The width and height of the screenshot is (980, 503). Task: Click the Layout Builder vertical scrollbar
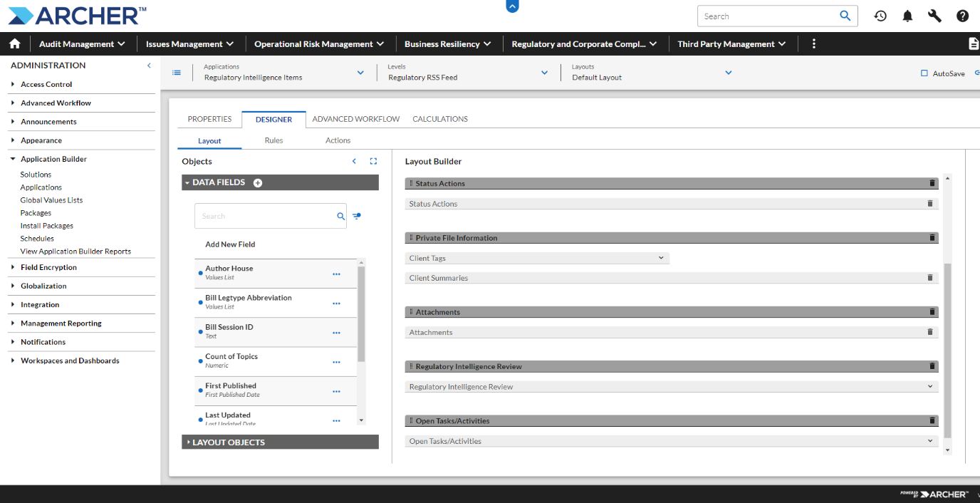(x=947, y=350)
